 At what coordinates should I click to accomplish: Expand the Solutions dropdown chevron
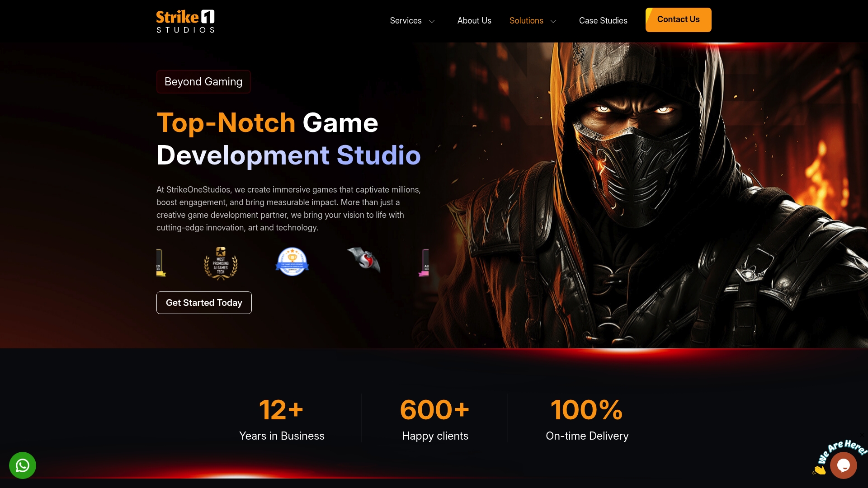point(553,21)
